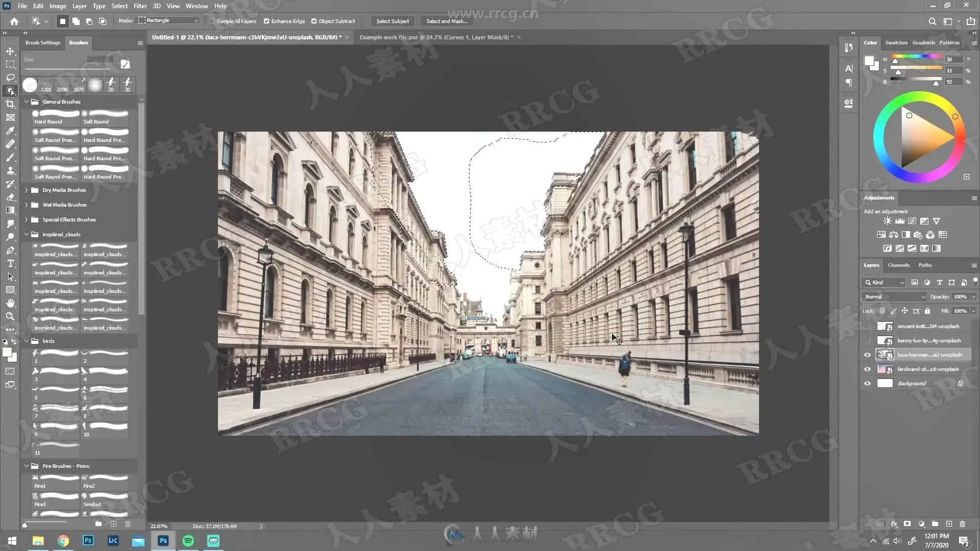Open the Filter menu

140,6
